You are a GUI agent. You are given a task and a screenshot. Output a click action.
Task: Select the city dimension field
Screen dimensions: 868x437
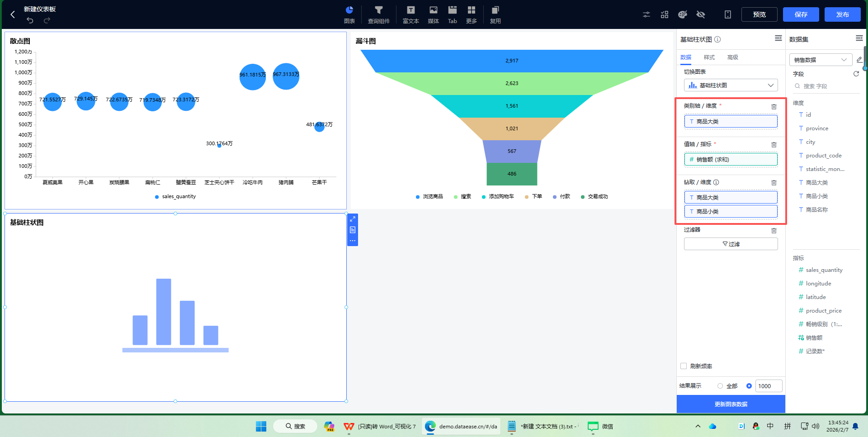pos(811,142)
